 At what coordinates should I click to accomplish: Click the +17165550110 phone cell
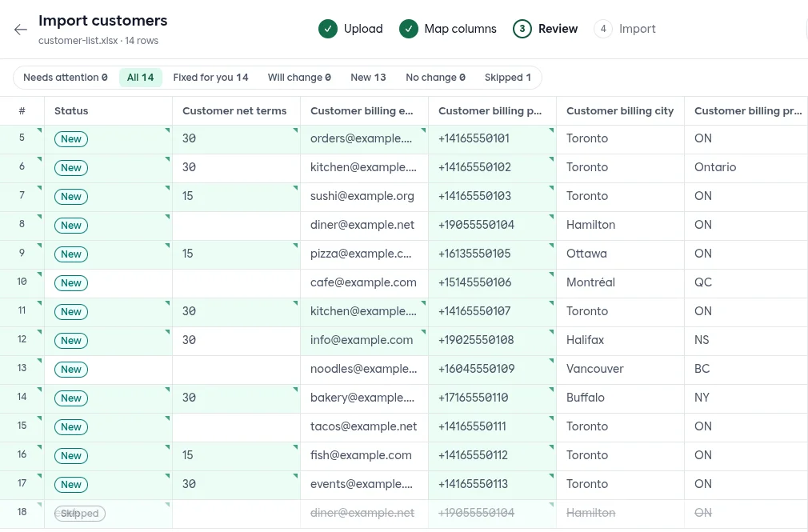[492, 398]
